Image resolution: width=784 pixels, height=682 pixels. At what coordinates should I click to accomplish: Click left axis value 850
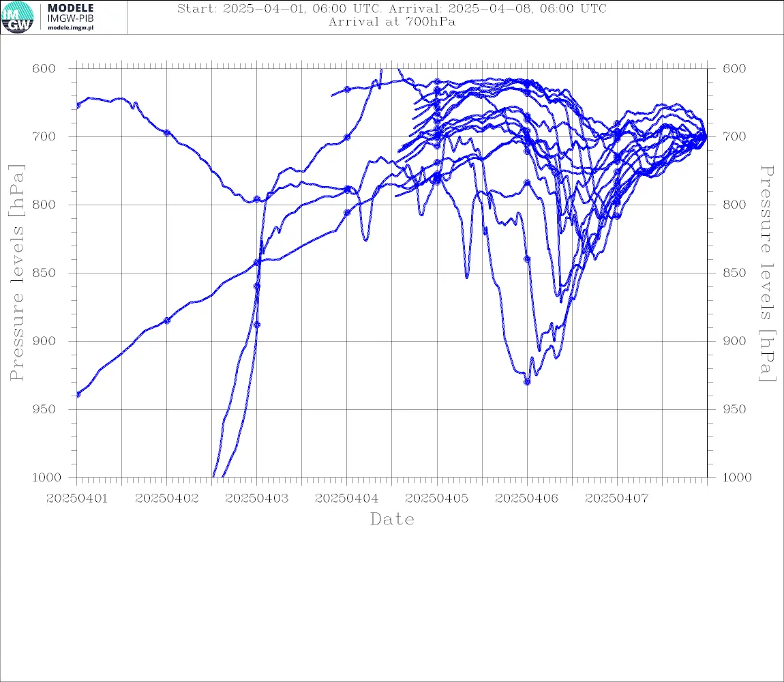point(44,273)
